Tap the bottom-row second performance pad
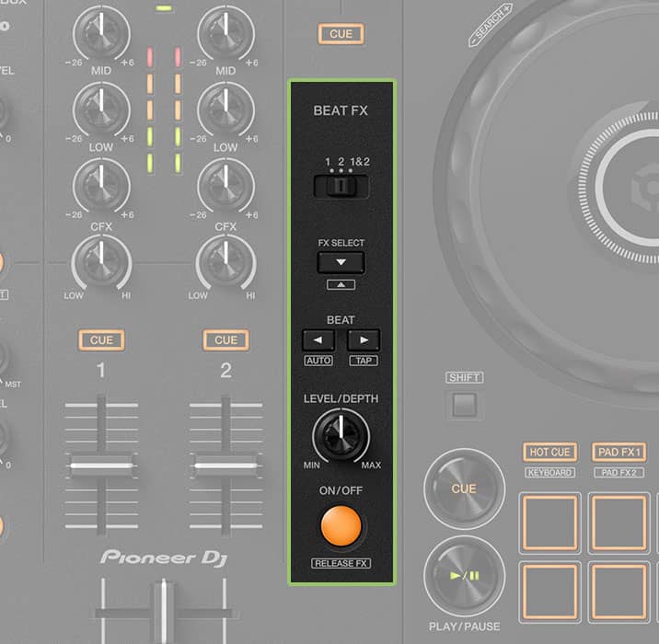 (x=619, y=592)
